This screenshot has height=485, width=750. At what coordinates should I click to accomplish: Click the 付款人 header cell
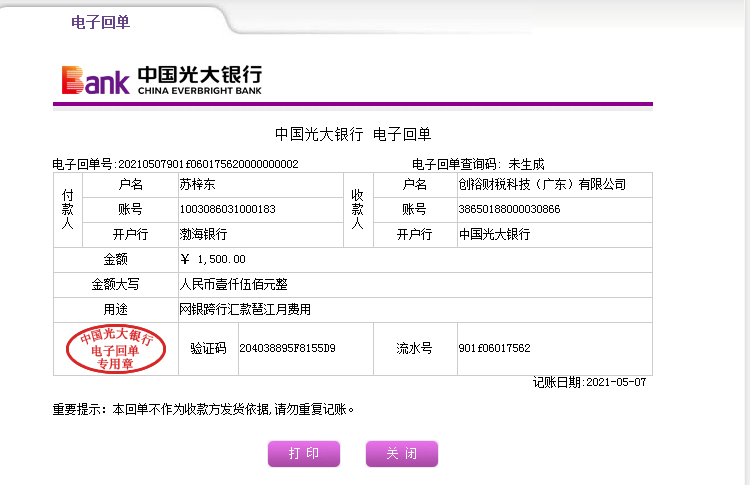pos(68,209)
